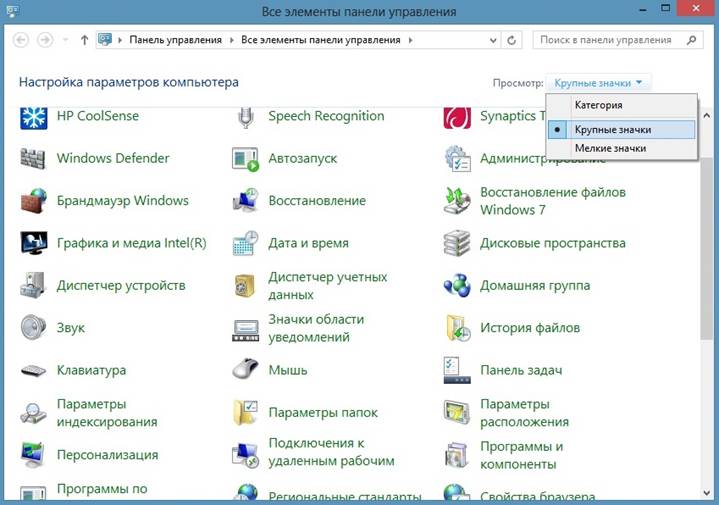Click the Back navigation arrow
This screenshot has height=505, width=719.
[21, 40]
